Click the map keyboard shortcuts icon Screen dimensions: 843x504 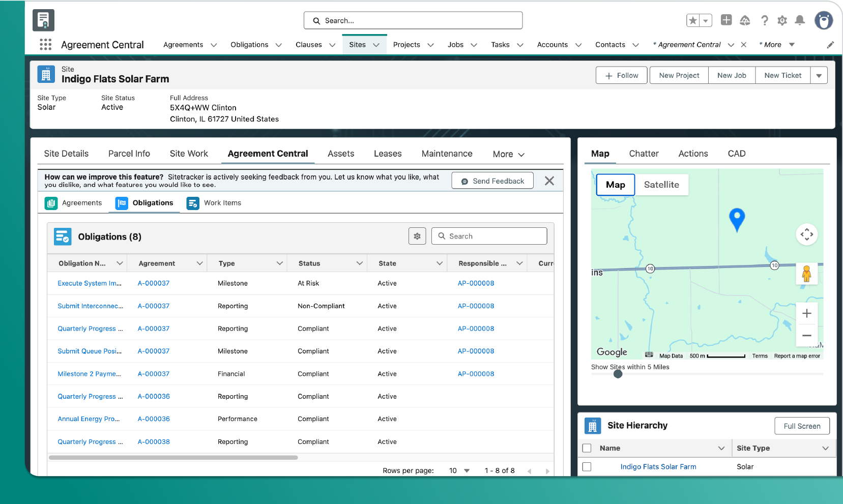point(649,355)
